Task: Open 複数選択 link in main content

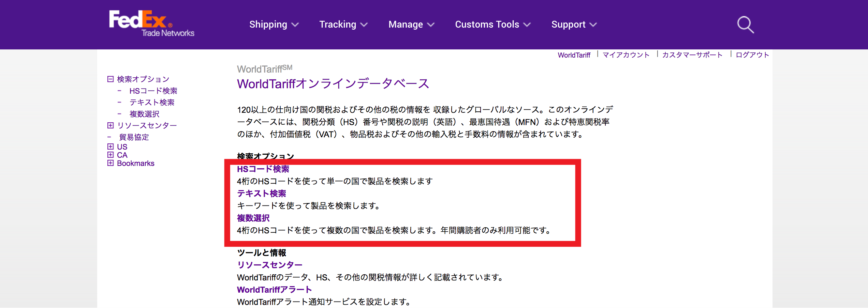Action: click(x=253, y=218)
